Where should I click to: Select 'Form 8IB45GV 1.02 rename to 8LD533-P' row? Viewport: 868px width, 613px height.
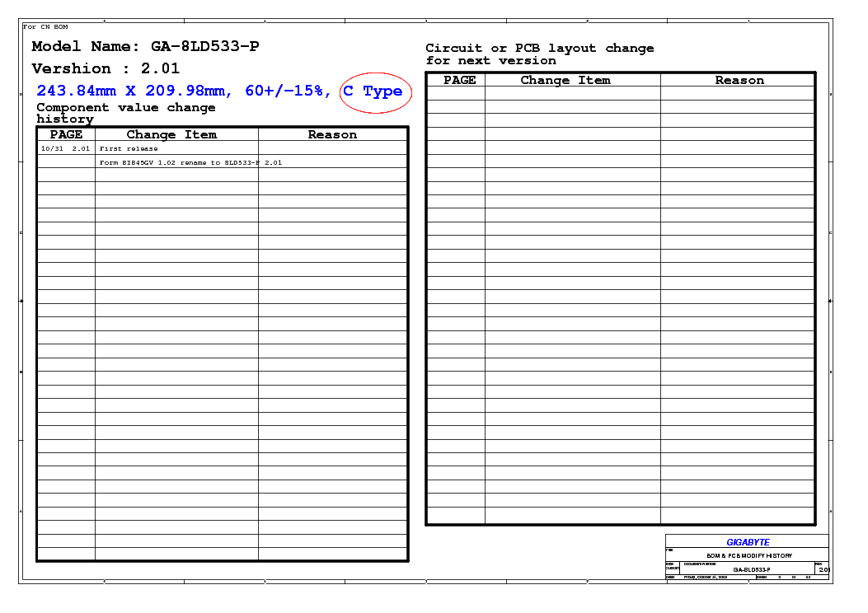[190, 162]
